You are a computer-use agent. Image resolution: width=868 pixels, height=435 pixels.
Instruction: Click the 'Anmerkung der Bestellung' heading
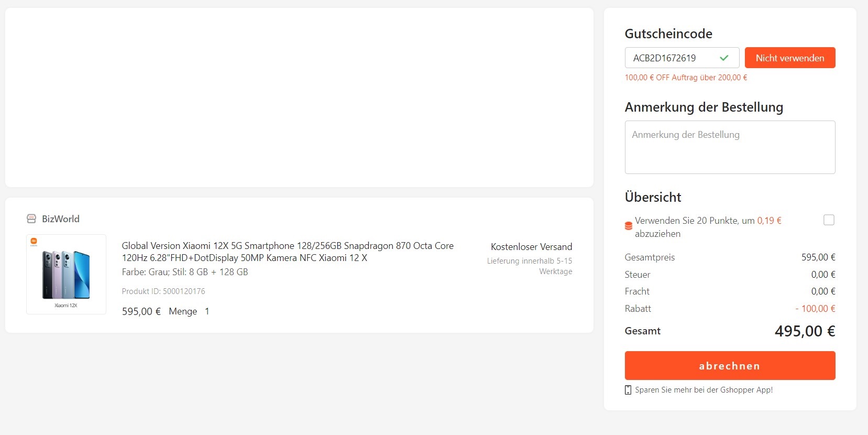tap(704, 107)
